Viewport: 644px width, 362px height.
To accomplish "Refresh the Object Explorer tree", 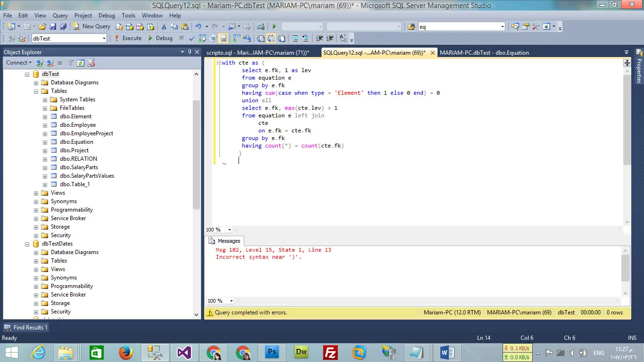I will click(x=81, y=63).
